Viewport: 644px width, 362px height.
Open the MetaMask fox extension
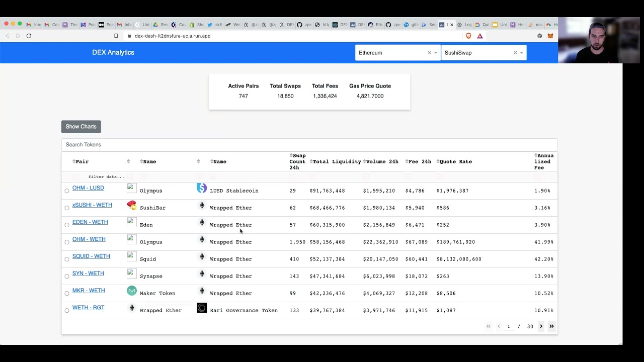(550, 36)
